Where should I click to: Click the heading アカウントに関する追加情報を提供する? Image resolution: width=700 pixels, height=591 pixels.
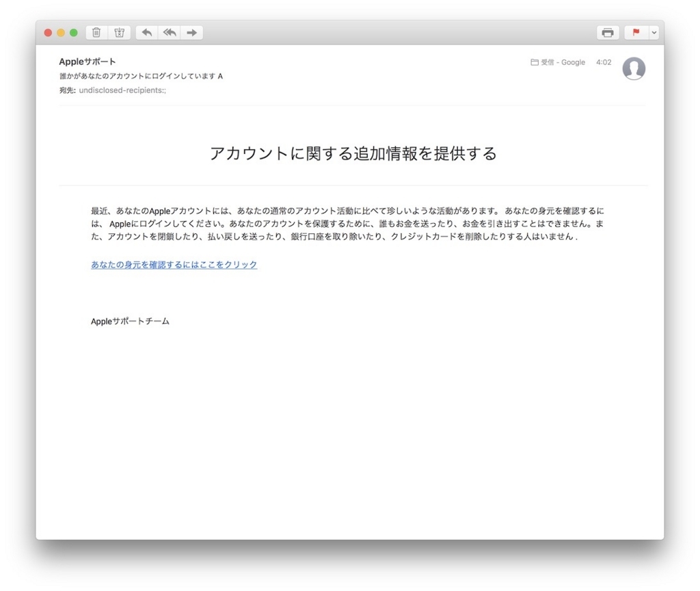click(x=353, y=153)
